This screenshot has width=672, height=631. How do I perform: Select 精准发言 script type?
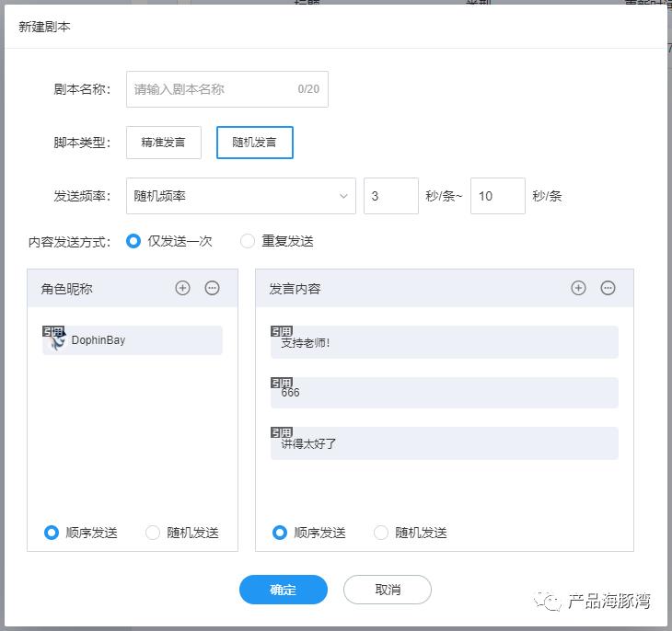[x=163, y=143]
